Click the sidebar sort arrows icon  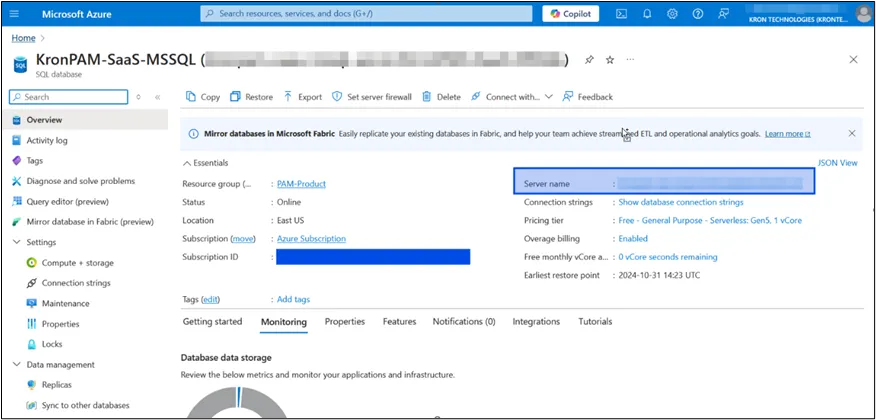tap(139, 97)
